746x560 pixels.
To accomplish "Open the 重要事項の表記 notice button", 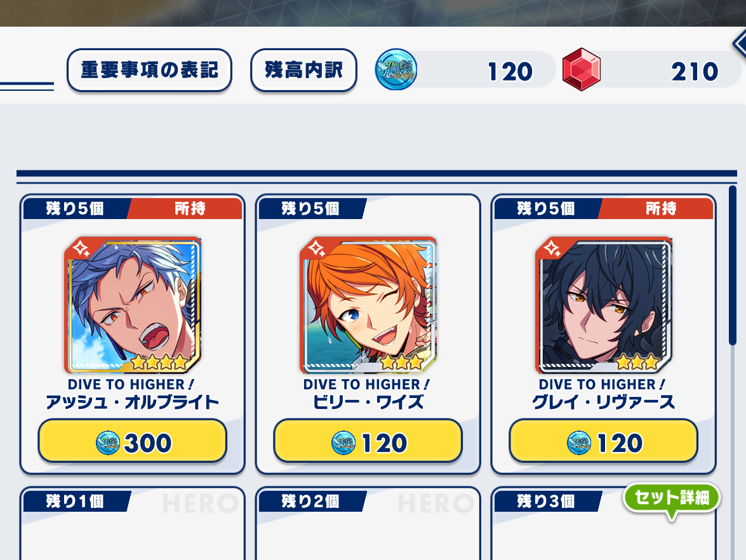I will [x=149, y=70].
